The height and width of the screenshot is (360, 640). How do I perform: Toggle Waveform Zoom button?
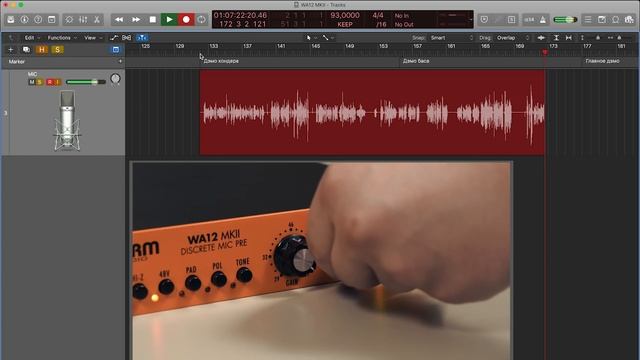coord(541,38)
